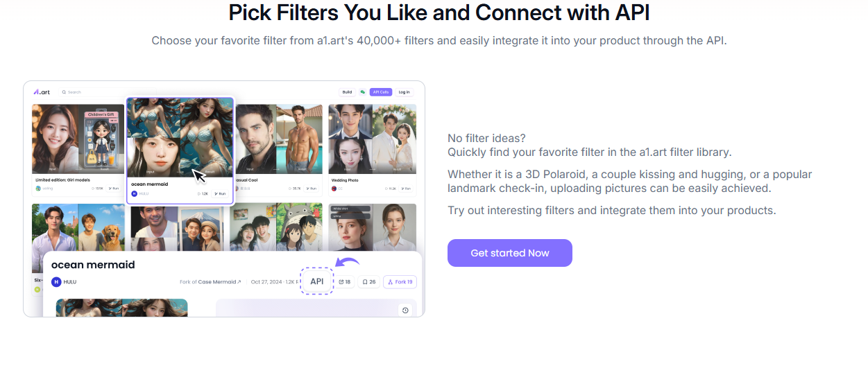
Task: Open the purple API Calls tab
Action: 380,91
